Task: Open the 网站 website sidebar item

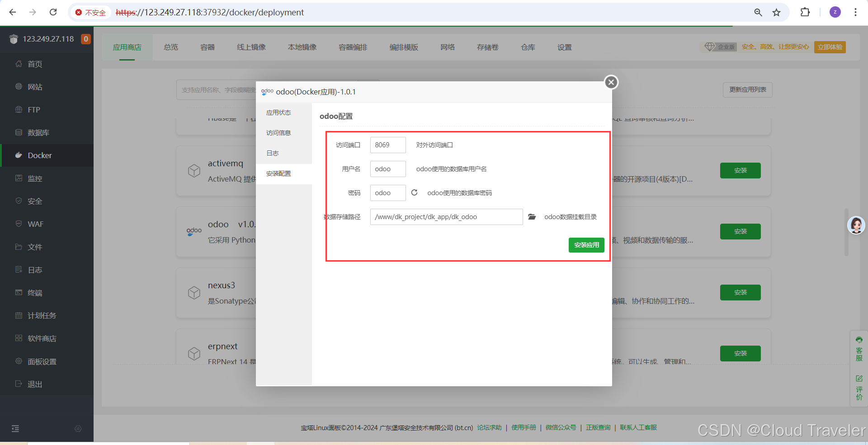Action: [x=47, y=87]
